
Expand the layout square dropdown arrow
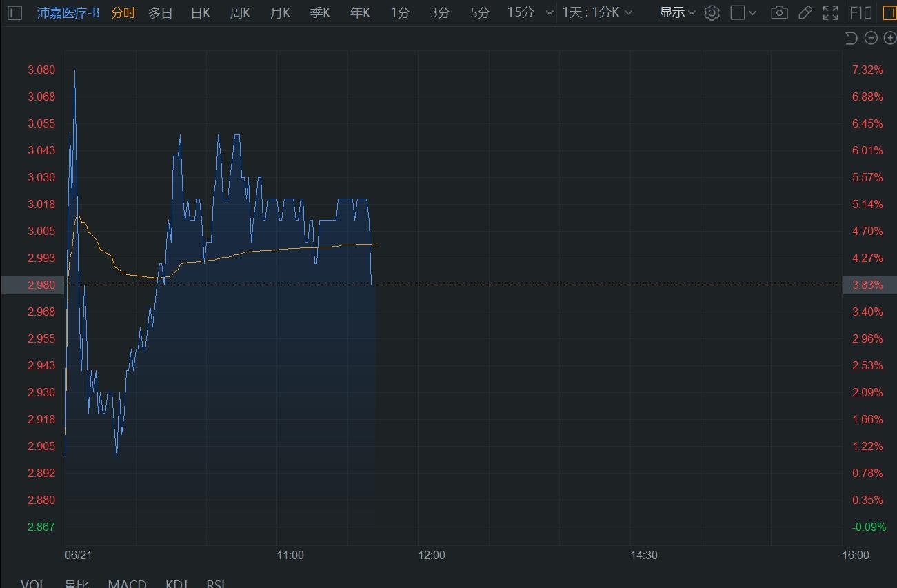tap(752, 12)
